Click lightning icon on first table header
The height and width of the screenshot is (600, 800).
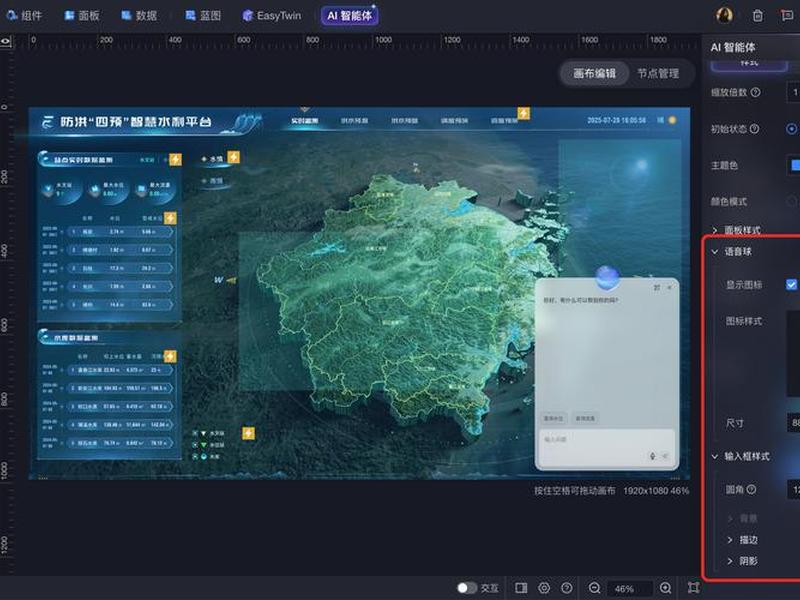[x=170, y=218]
